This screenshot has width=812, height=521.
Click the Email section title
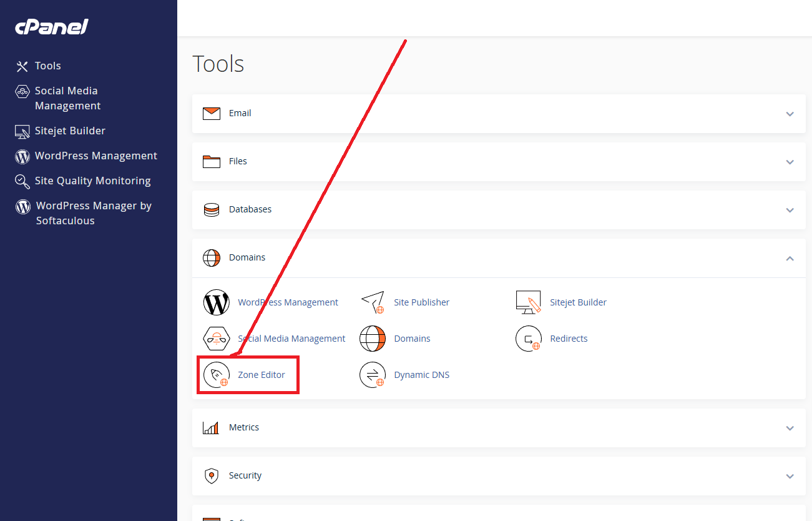[x=240, y=114]
